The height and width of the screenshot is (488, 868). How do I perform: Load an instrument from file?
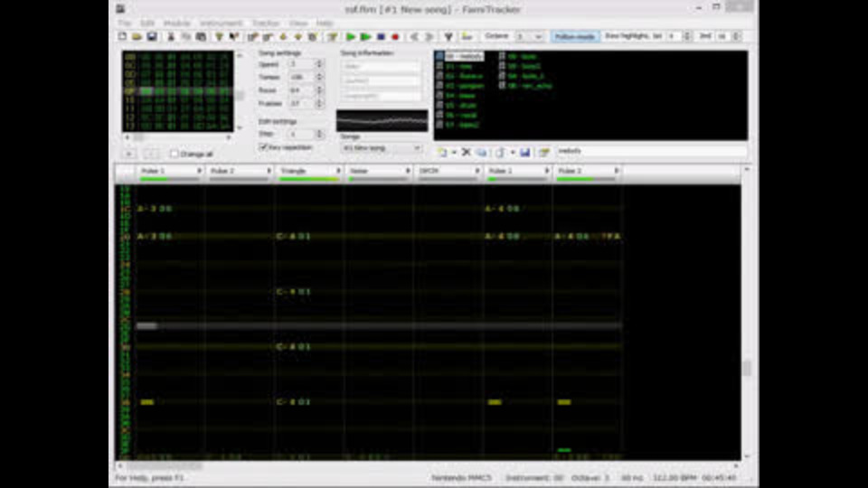500,152
